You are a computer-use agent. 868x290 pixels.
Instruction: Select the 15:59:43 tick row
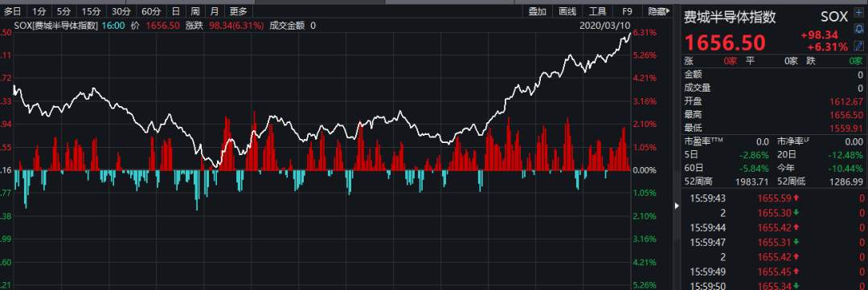773,198
